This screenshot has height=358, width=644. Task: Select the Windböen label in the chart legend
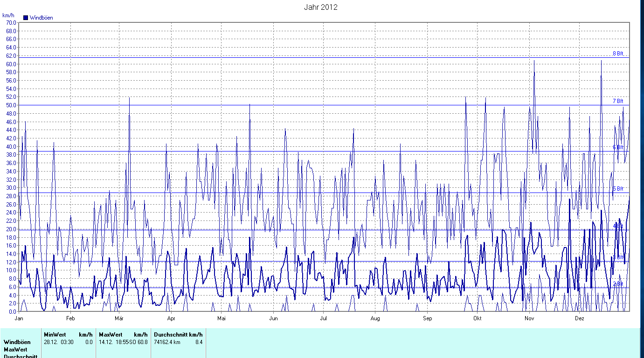42,18
